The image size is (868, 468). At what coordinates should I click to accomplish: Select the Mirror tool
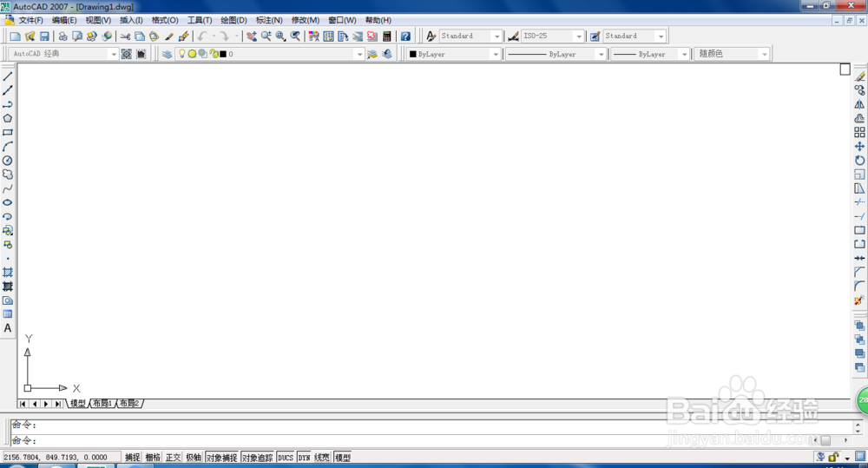click(x=859, y=104)
